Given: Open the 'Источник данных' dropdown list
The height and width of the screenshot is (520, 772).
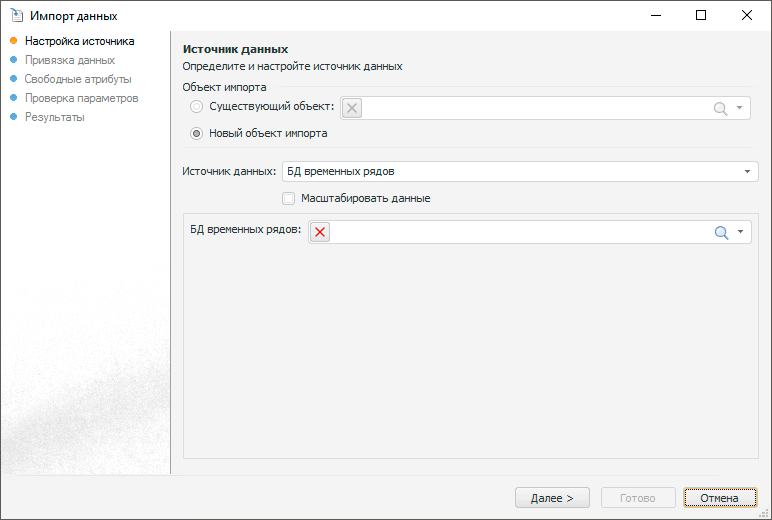Looking at the screenshot, I should [x=747, y=172].
